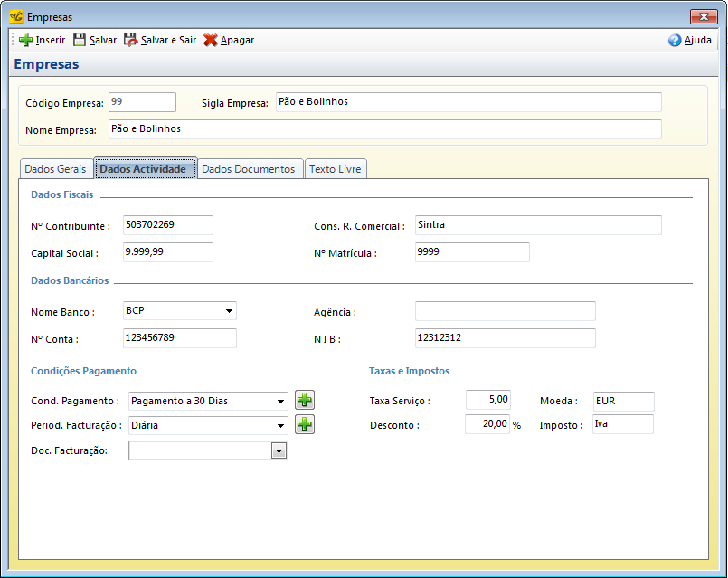Screen dimensions: 728x578
Task: Add new Period. Facturação with plus button
Action: click(305, 424)
